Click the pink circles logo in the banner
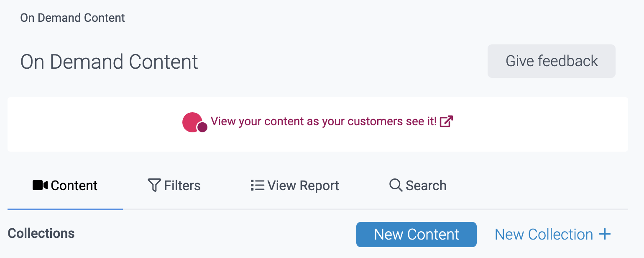This screenshot has width=644, height=258. click(x=194, y=122)
